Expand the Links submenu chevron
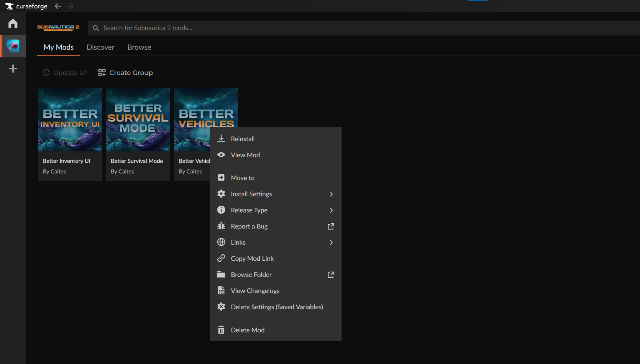This screenshot has height=364, width=640. click(x=331, y=243)
